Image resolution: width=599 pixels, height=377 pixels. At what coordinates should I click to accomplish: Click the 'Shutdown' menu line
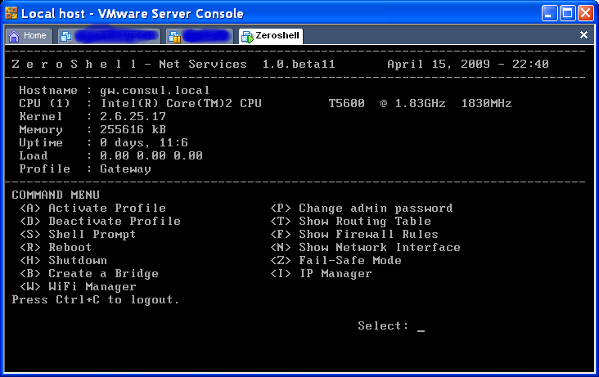pos(63,261)
